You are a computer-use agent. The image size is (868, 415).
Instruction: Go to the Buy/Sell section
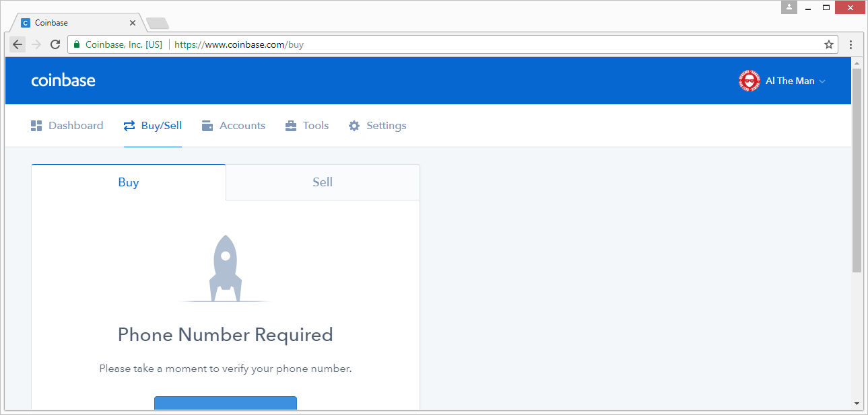[x=153, y=126]
